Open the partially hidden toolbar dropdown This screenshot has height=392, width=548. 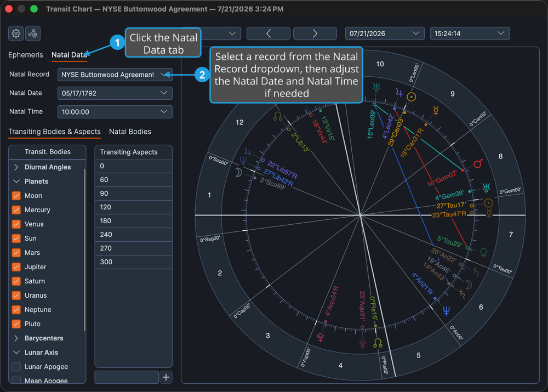pos(221,33)
